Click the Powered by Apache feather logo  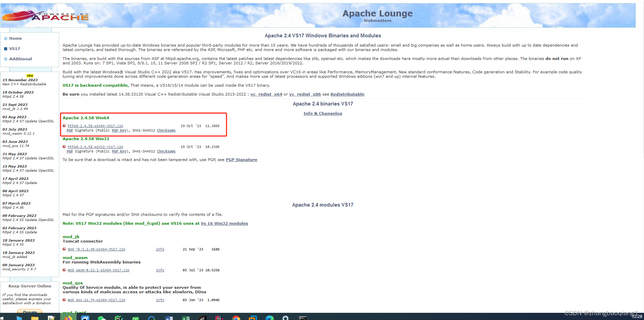pos(45,15)
